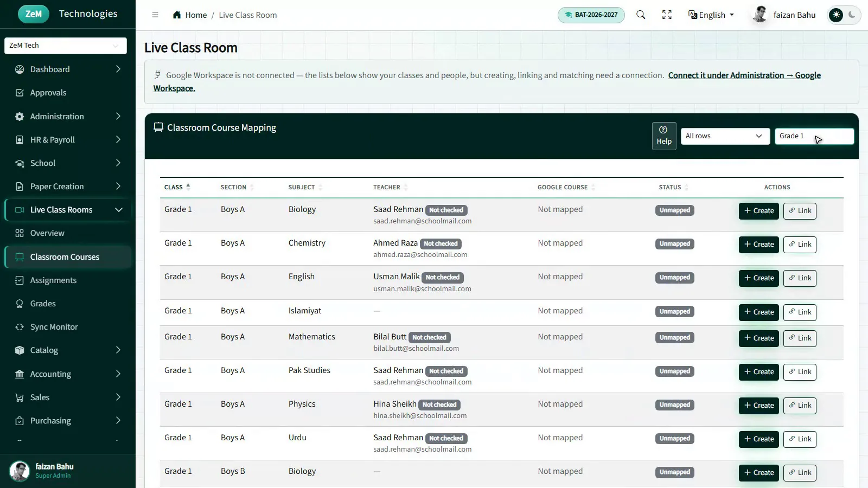The image size is (868, 488).
Task: Create Google course for English row
Action: pyautogui.click(x=758, y=278)
